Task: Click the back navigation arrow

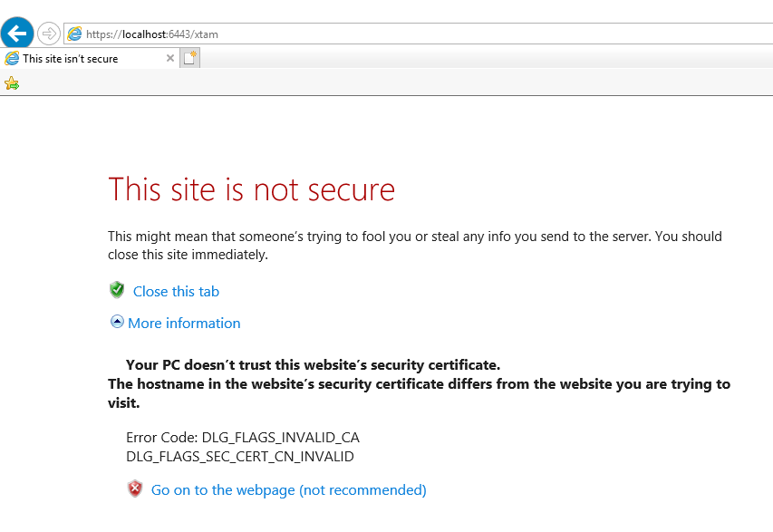Action: pos(16,33)
